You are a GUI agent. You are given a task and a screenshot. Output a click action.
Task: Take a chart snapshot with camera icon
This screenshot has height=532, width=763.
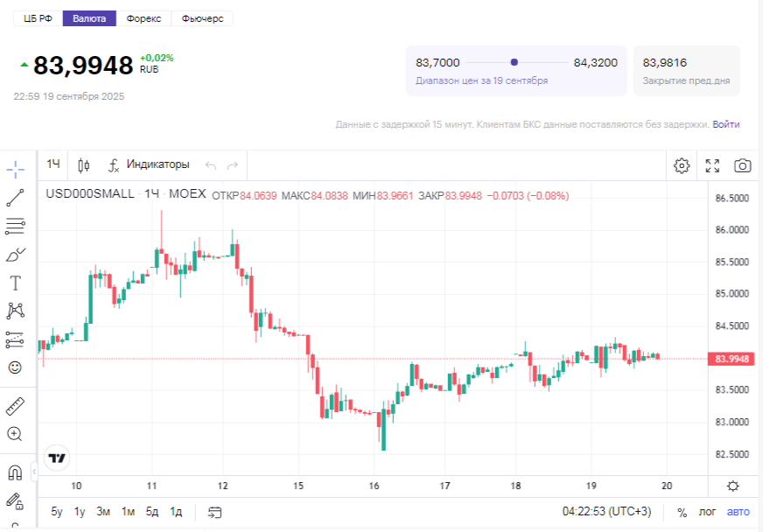[x=742, y=165]
